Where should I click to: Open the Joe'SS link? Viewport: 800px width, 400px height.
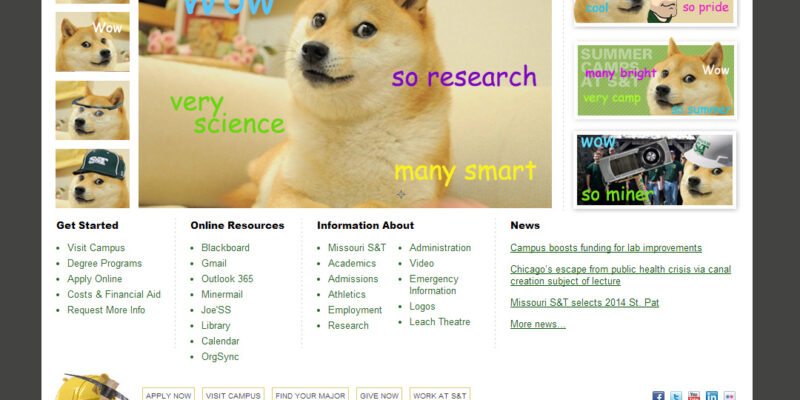point(216,310)
